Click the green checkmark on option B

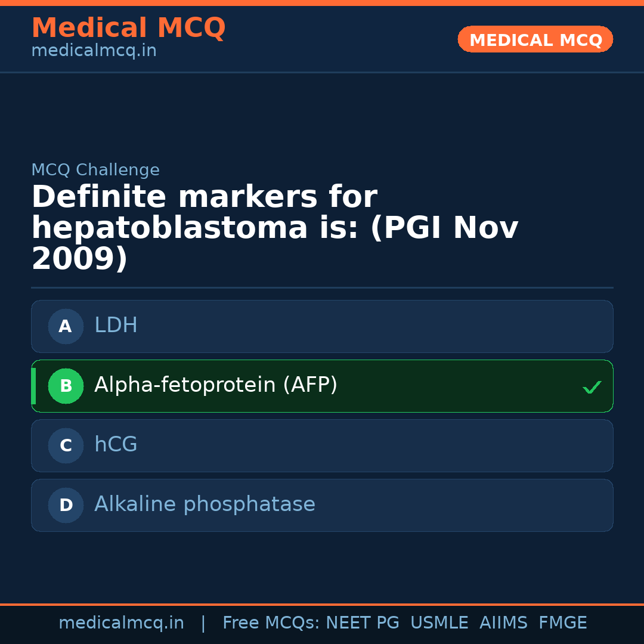click(592, 388)
